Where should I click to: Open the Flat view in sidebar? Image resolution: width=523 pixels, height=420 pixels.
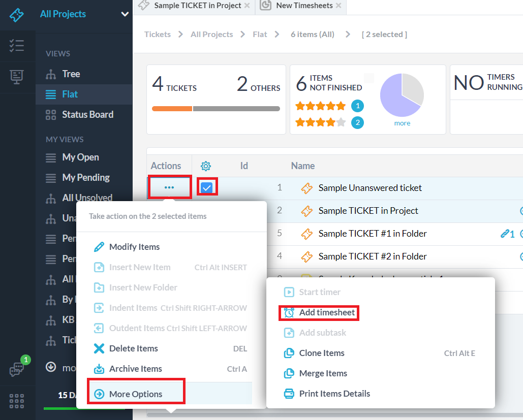pyautogui.click(x=84, y=94)
